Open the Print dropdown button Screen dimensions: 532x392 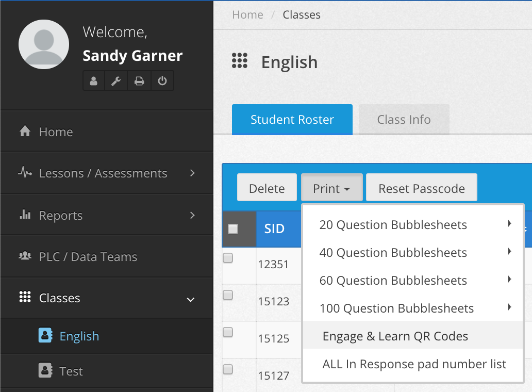pos(331,189)
